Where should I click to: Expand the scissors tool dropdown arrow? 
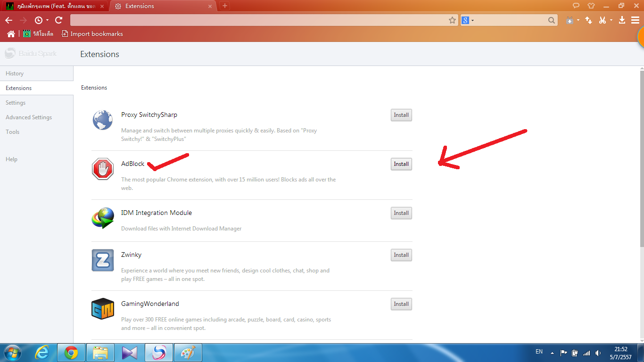point(611,21)
